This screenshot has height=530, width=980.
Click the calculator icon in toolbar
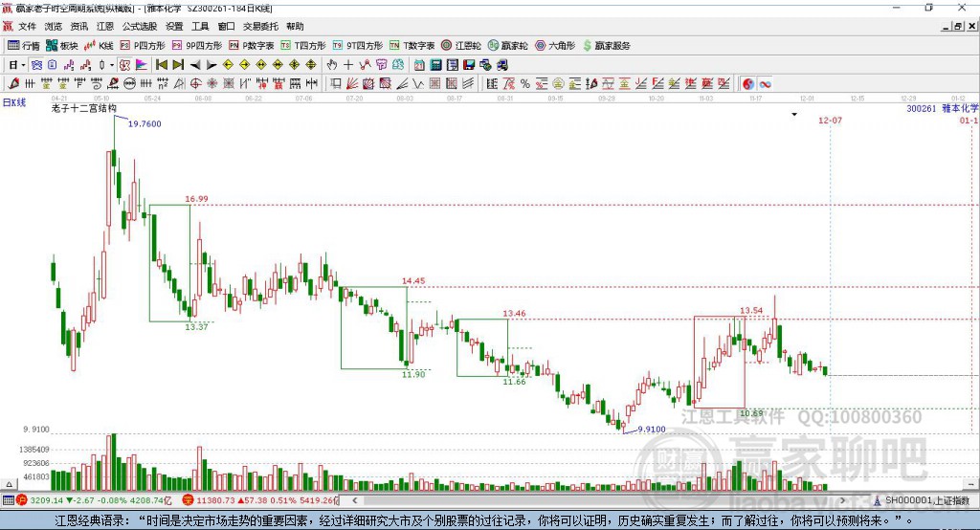click(x=435, y=65)
